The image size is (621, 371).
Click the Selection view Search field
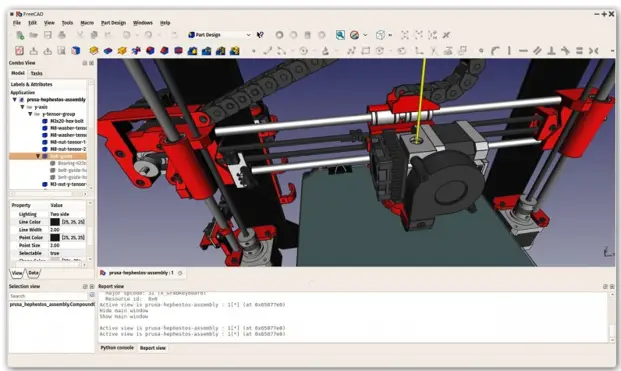(48, 296)
